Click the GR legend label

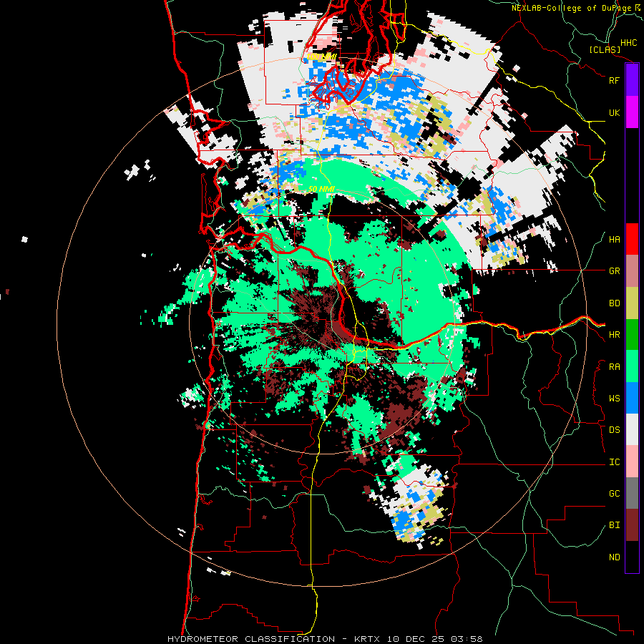[x=614, y=271]
